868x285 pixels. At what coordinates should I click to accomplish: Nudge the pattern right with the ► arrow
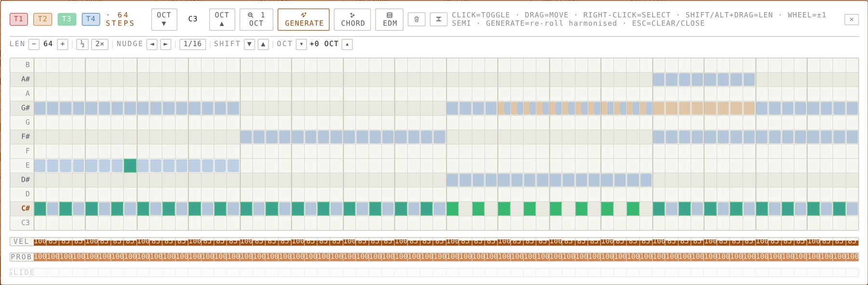(x=165, y=44)
